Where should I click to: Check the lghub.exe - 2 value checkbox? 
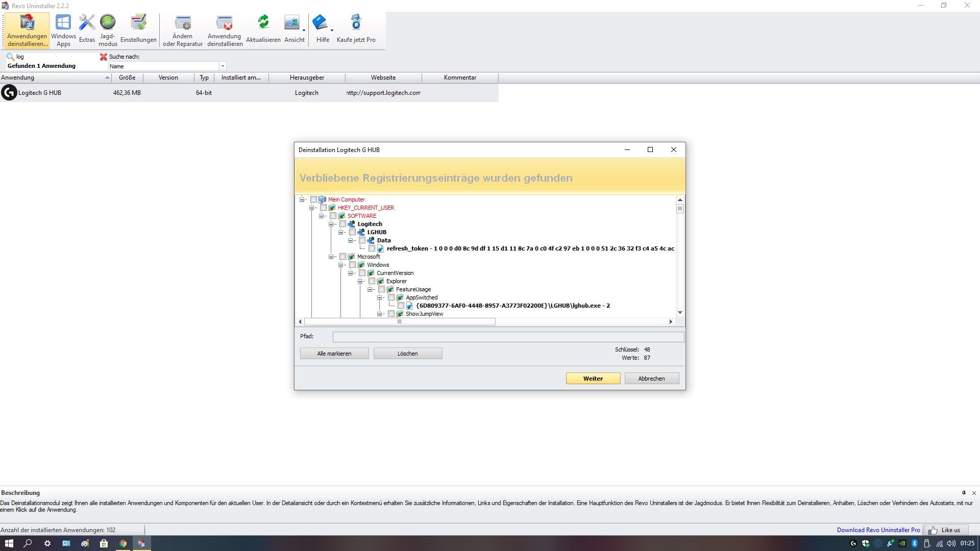[x=401, y=306]
